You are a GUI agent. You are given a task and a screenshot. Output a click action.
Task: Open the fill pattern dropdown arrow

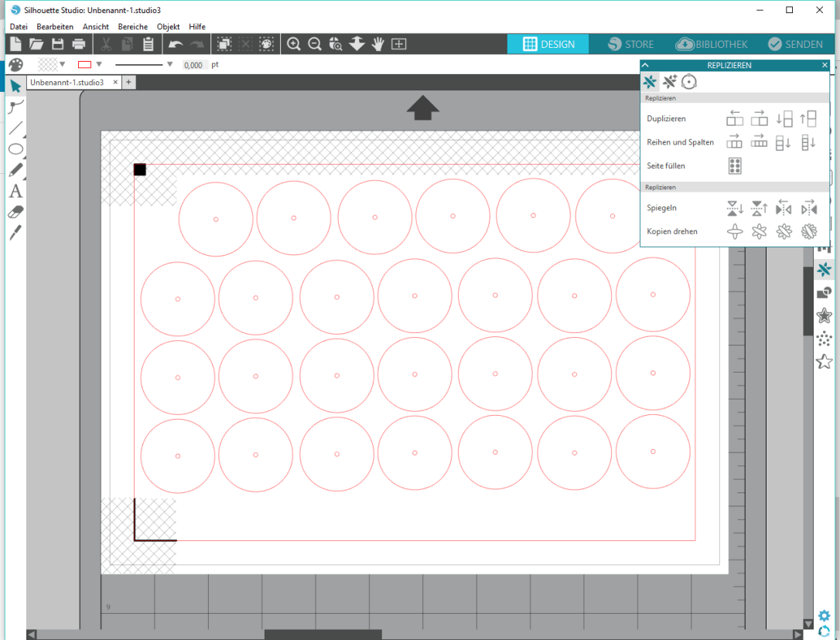point(63,65)
